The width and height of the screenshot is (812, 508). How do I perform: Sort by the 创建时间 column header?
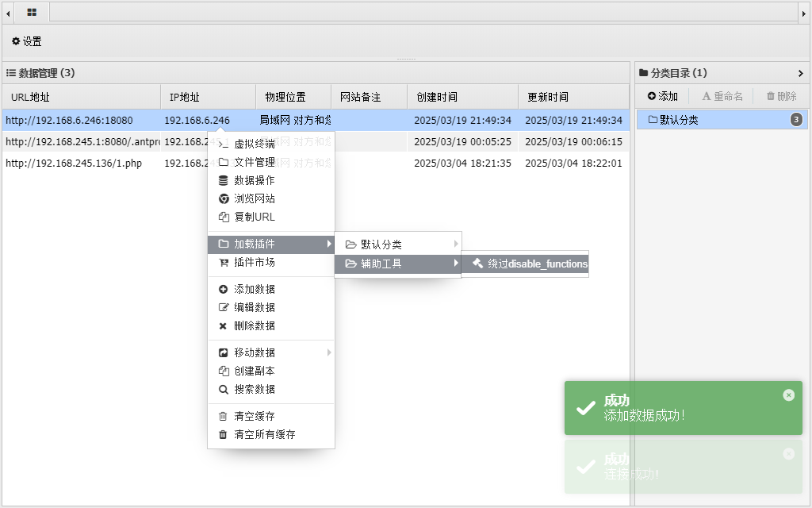[437, 97]
